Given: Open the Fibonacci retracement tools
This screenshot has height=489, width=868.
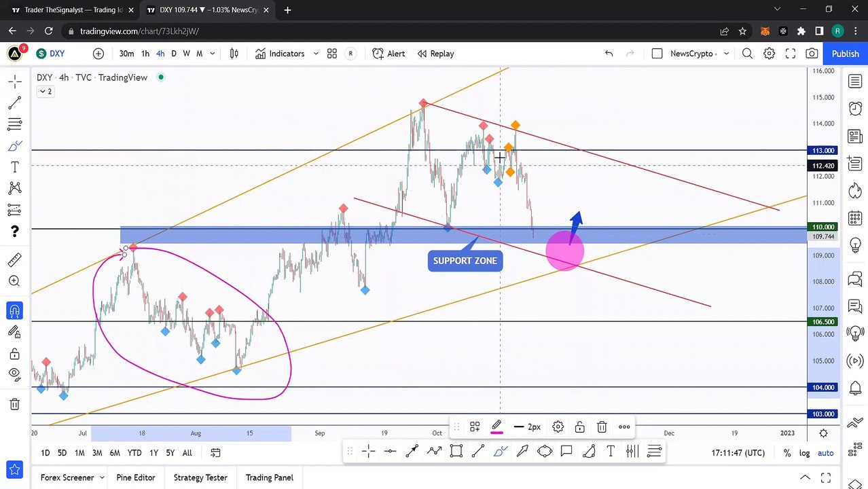Looking at the screenshot, I should (14, 124).
